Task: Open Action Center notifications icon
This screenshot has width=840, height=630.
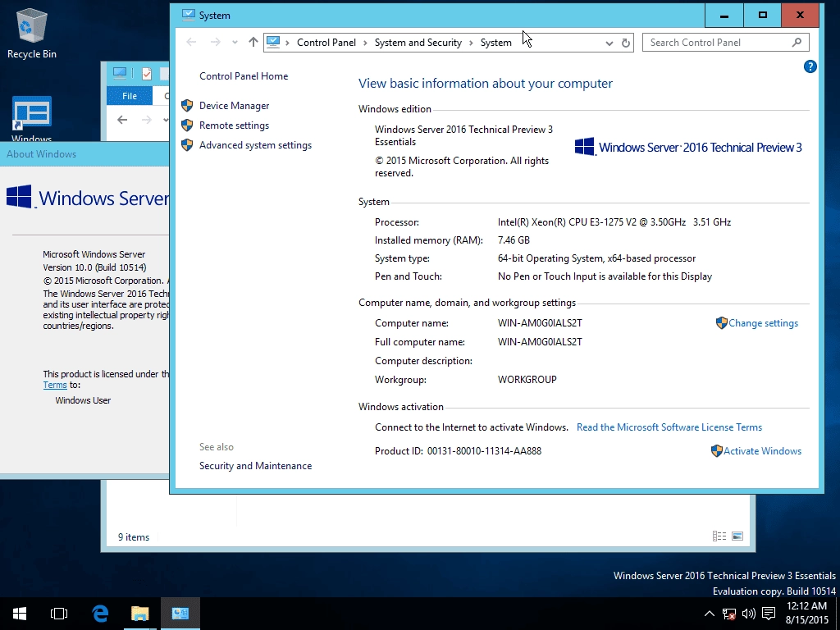Action: point(769,614)
